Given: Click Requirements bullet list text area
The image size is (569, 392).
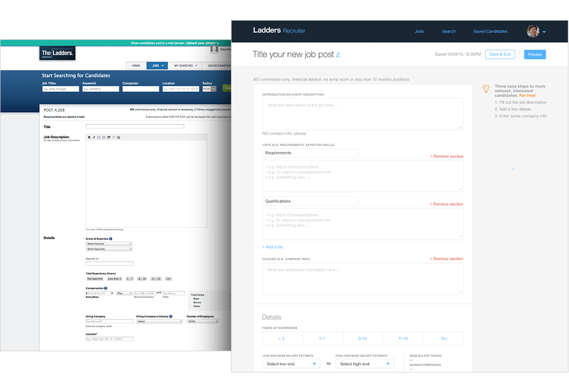Looking at the screenshot, I should click(363, 176).
